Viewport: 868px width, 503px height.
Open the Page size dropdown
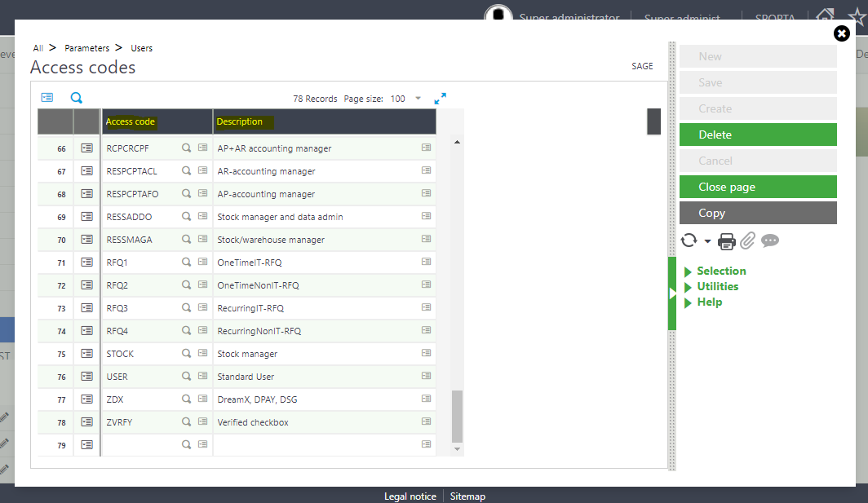418,99
